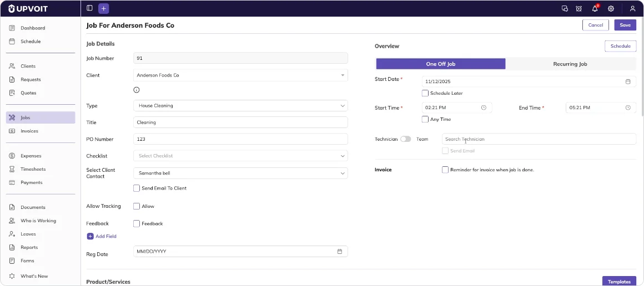This screenshot has height=286, width=644.
Task: Open What's New in the sidebar
Action: coord(34,276)
